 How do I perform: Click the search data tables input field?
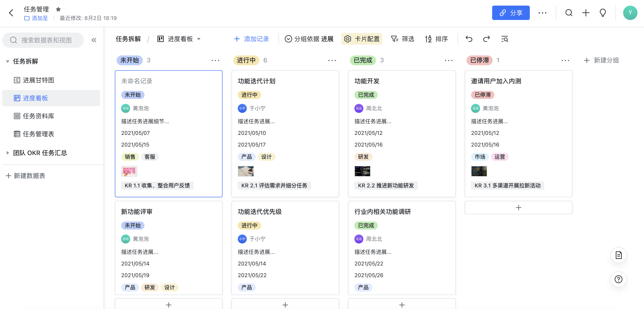[46, 40]
